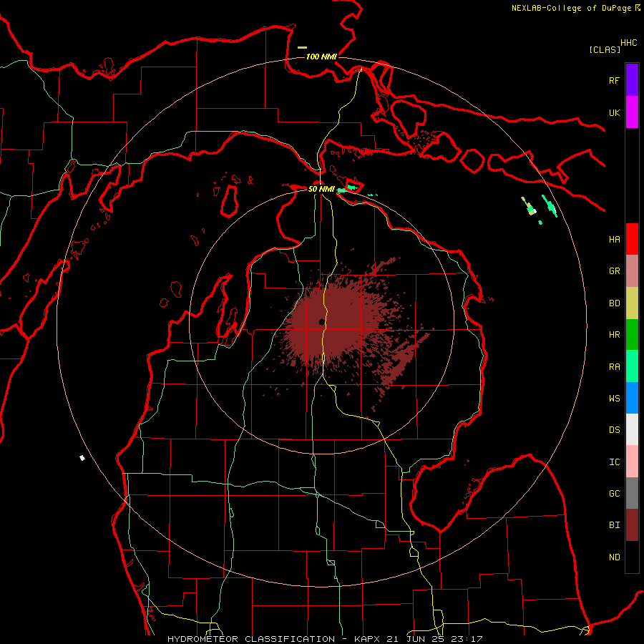Click the Hydrometeor Classification KAPX caption
The height and width of the screenshot is (644, 644).
(325, 639)
